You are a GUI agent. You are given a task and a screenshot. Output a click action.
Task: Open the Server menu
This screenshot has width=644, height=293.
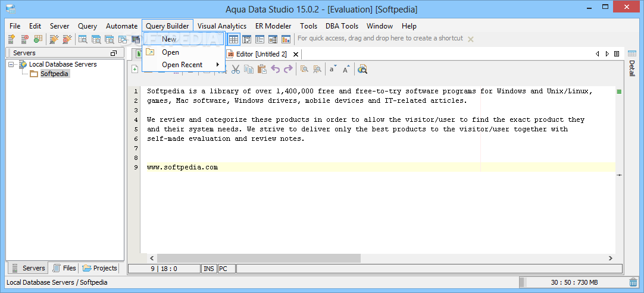[60, 26]
